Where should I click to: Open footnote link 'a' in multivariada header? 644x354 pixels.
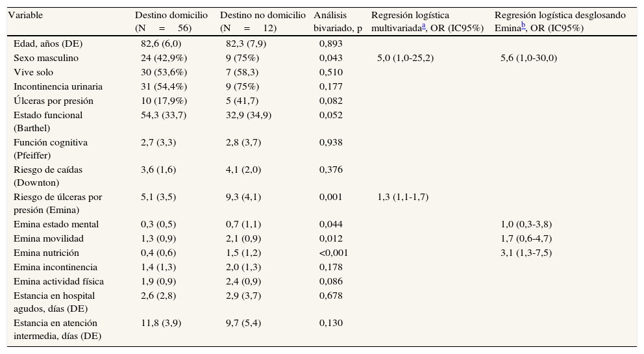[x=423, y=26]
